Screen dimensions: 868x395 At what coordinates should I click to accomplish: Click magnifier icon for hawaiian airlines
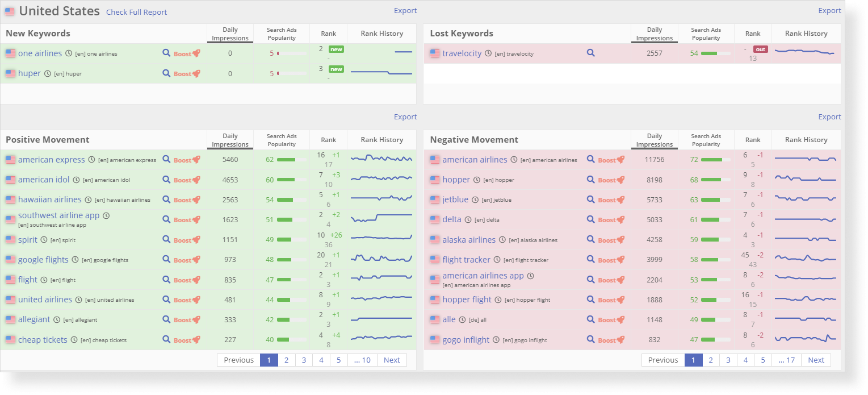[x=166, y=199]
